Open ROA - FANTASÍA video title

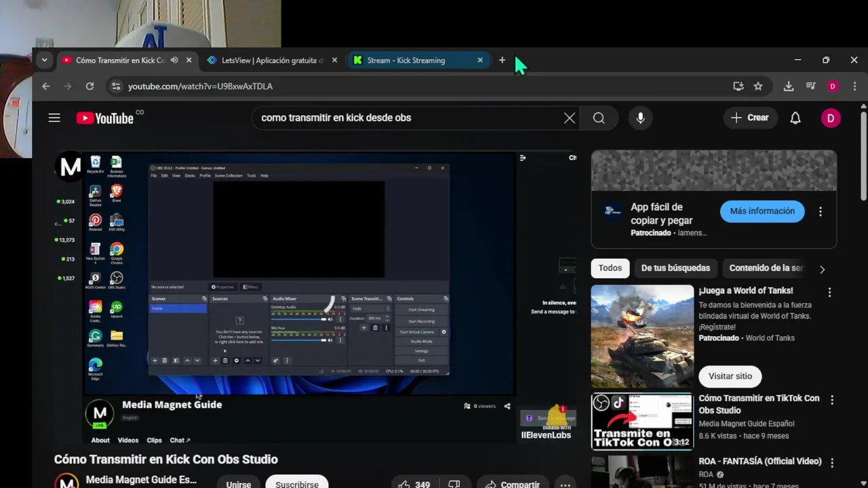[760, 462]
